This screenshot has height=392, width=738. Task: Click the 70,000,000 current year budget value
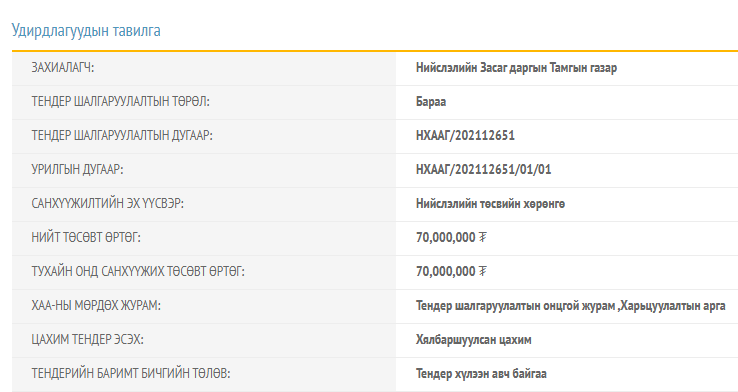click(x=451, y=272)
